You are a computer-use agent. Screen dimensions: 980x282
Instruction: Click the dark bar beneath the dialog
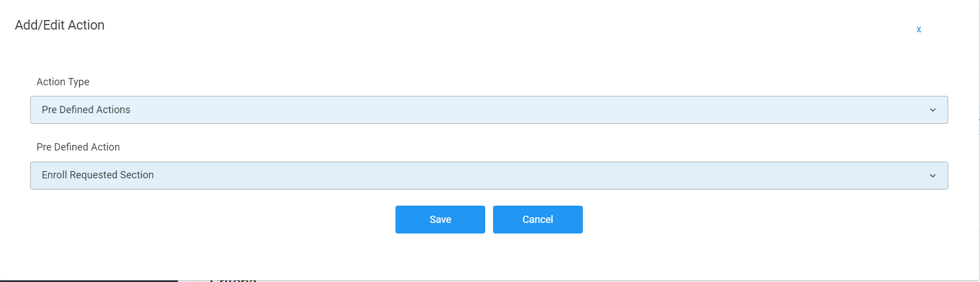[x=89, y=281]
